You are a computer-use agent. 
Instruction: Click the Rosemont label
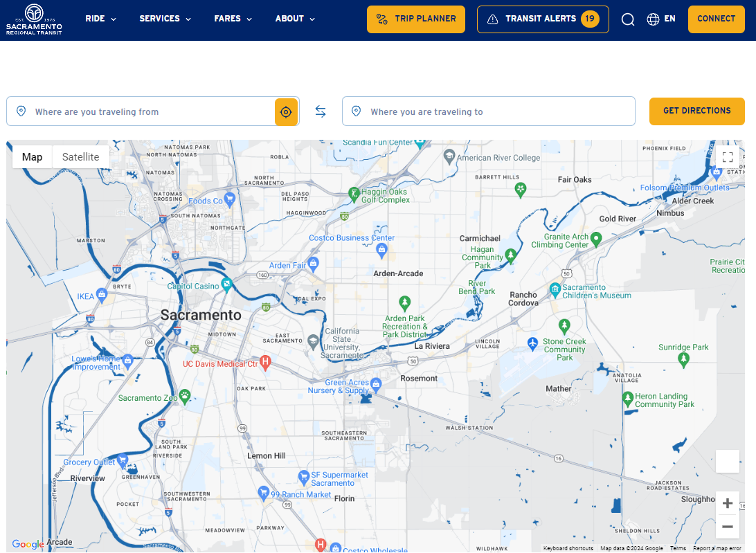click(419, 379)
